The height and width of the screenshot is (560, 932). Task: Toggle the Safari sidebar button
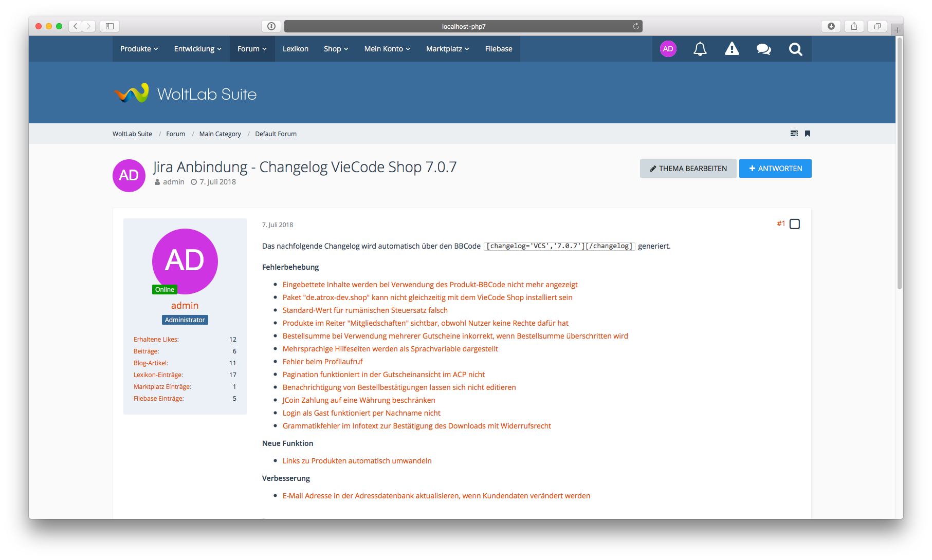(x=109, y=26)
